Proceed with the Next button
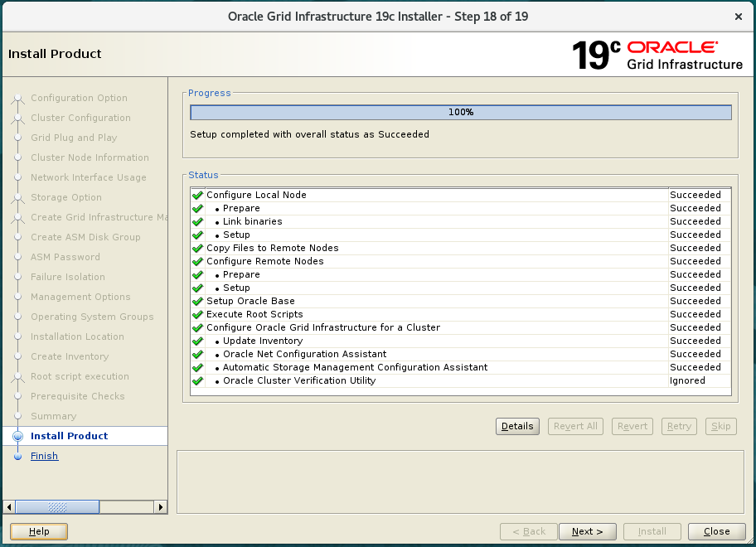The height and width of the screenshot is (547, 756). (x=587, y=531)
